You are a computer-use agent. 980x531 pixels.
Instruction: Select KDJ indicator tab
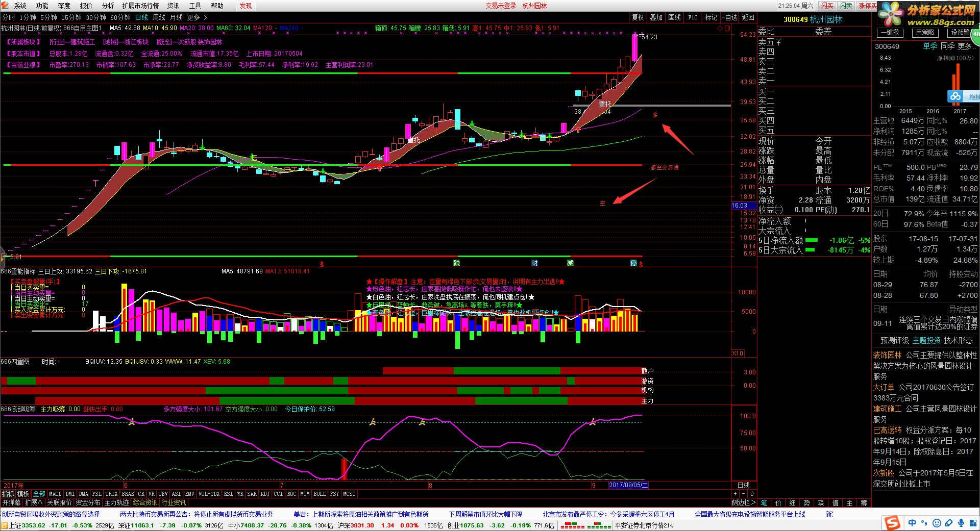265,494
